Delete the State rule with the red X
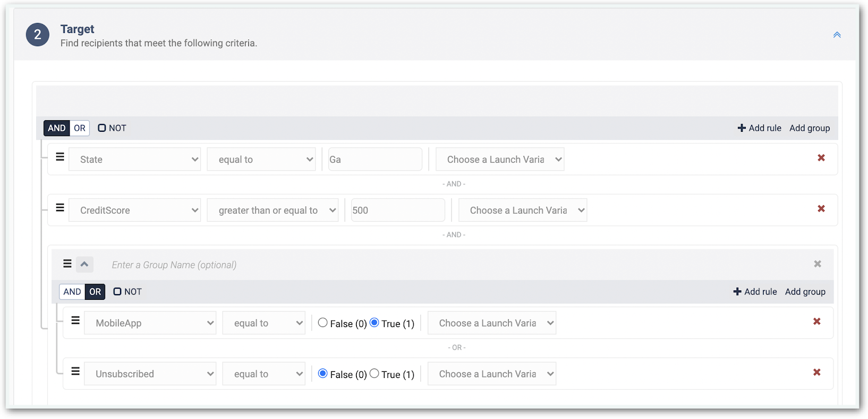Screen dimensions: 868x419 click(x=821, y=158)
